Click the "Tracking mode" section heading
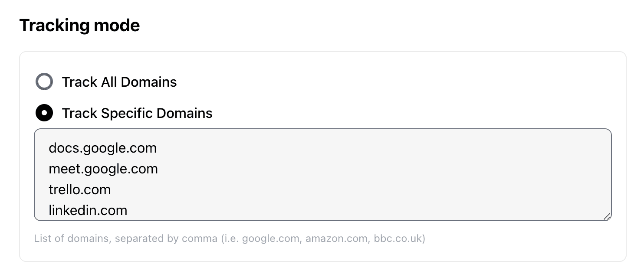The height and width of the screenshot is (274, 644). (x=79, y=26)
